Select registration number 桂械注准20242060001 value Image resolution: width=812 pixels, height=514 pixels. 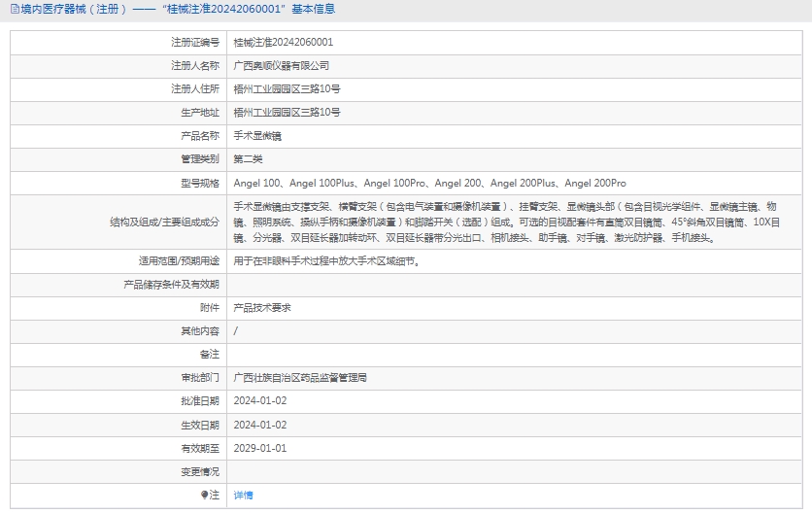pos(283,43)
